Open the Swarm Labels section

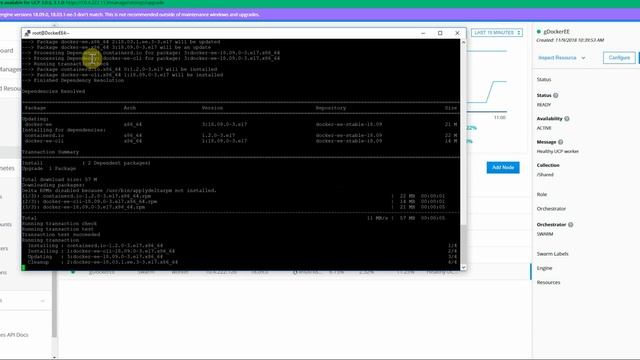tap(552, 254)
